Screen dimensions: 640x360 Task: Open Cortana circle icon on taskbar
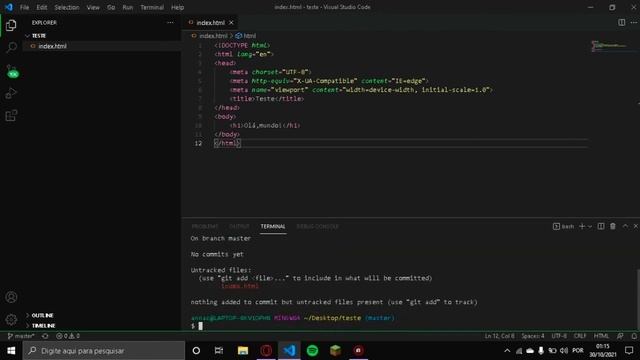point(196,351)
